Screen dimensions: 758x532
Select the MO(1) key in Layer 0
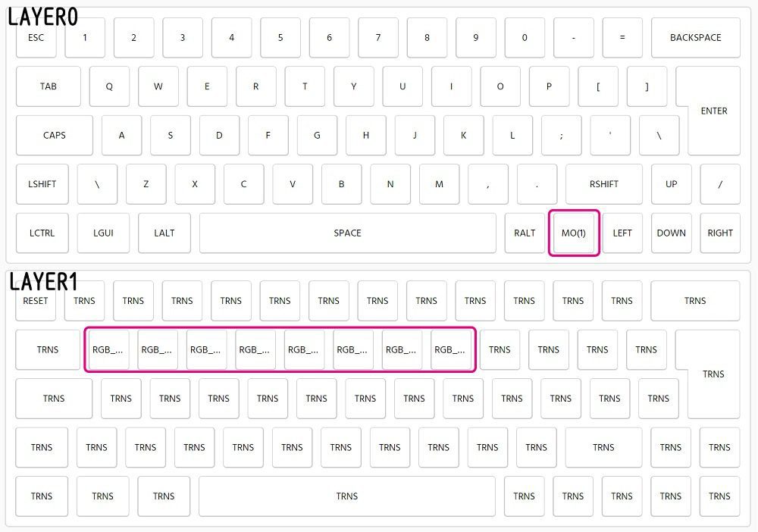574,233
